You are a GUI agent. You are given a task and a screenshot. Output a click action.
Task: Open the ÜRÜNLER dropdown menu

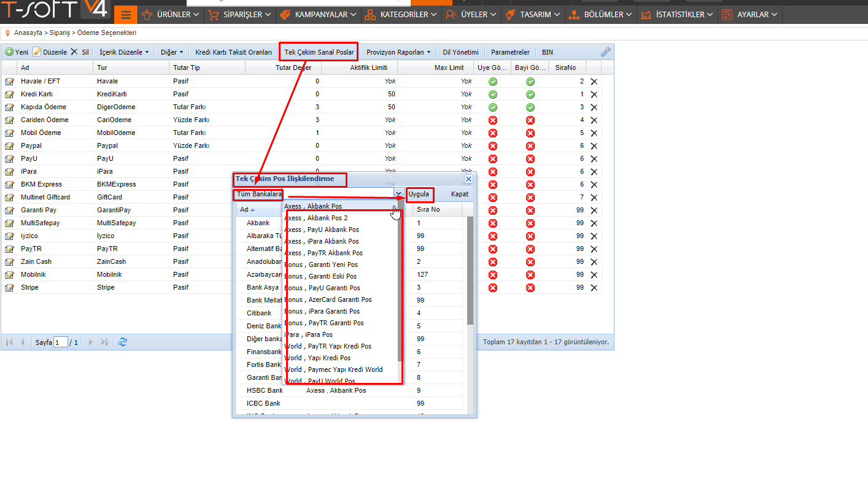pos(171,15)
